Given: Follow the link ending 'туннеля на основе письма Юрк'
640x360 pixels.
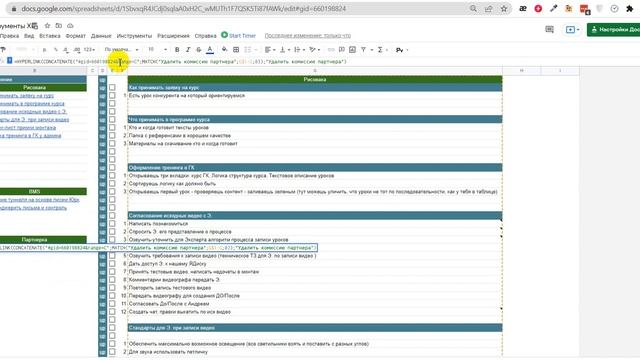Looking at the screenshot, I should tap(40, 200).
